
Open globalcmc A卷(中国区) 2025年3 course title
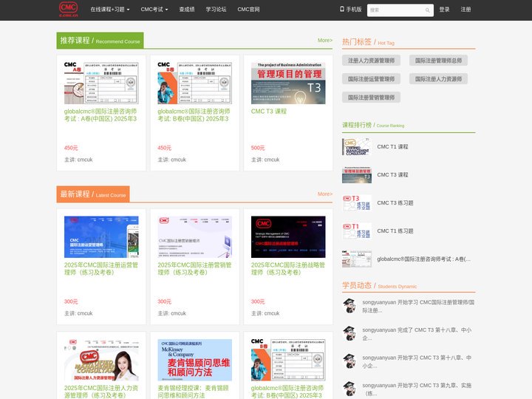pyautogui.click(x=100, y=115)
